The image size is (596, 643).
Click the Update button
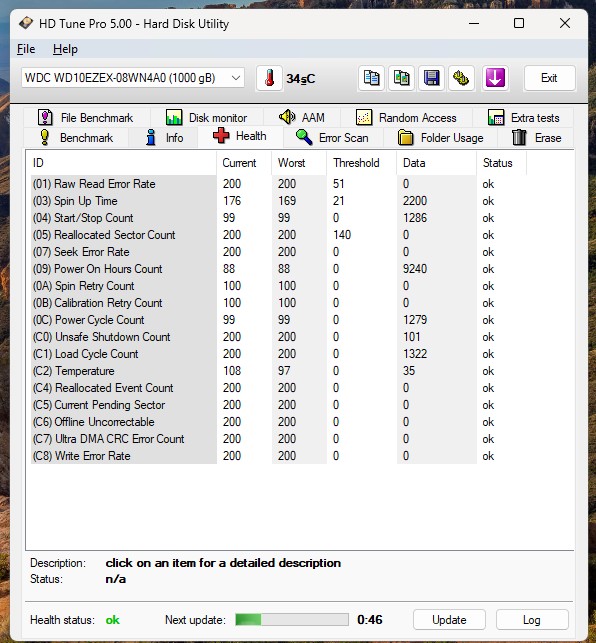(x=449, y=620)
